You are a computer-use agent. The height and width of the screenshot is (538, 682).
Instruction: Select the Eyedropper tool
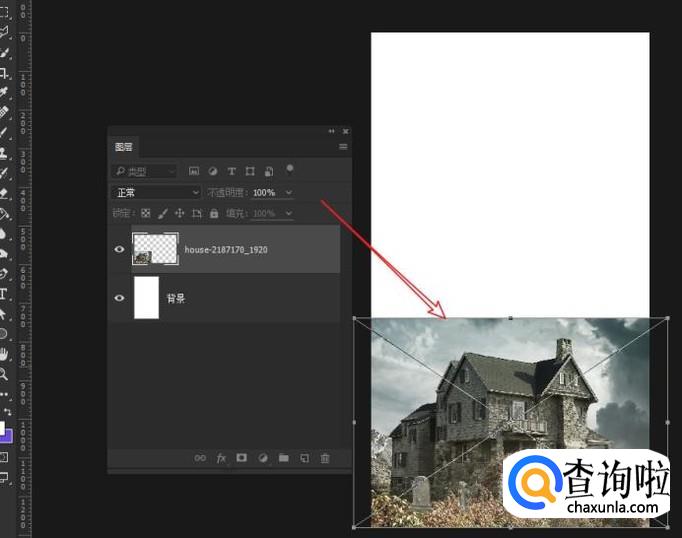point(4,92)
